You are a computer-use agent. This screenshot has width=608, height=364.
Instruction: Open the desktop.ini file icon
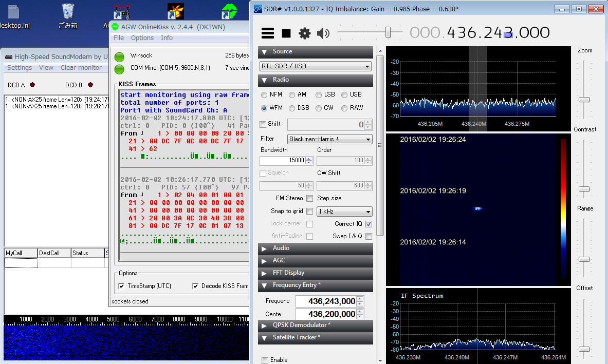(x=14, y=16)
